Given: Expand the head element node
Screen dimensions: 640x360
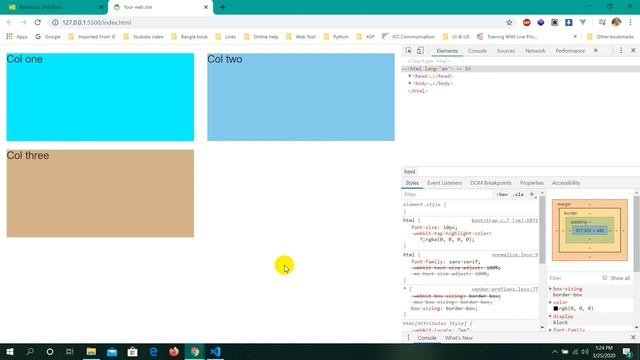Looking at the screenshot, I should pyautogui.click(x=410, y=76).
